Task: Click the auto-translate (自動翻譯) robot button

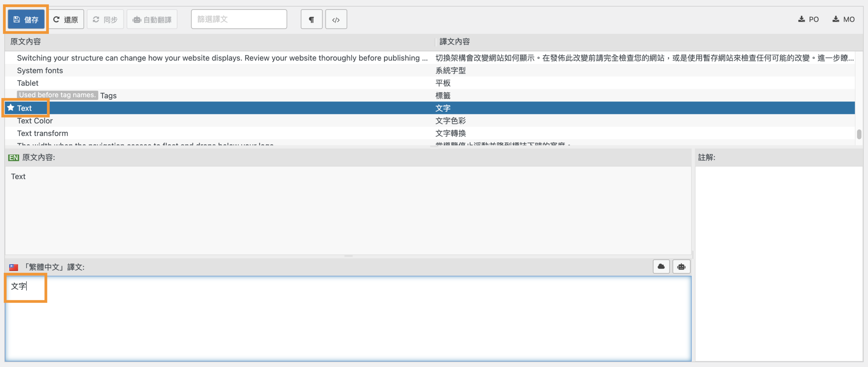Action: coord(152,19)
